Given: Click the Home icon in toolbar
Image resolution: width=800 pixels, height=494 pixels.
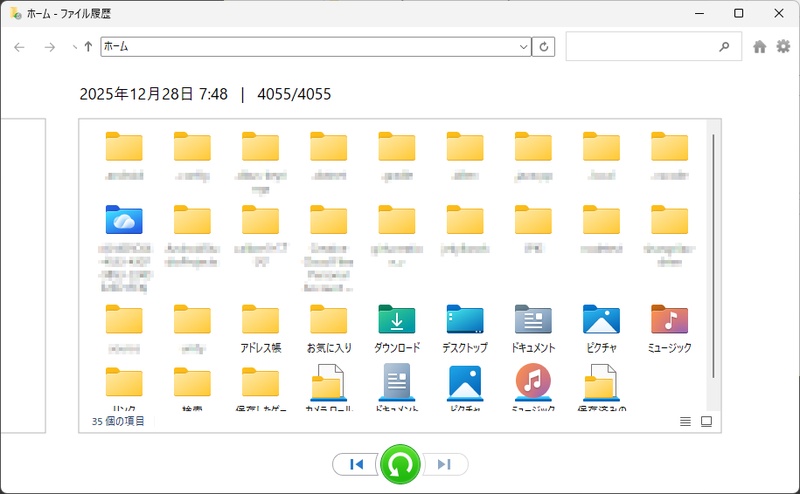Looking at the screenshot, I should [x=760, y=47].
